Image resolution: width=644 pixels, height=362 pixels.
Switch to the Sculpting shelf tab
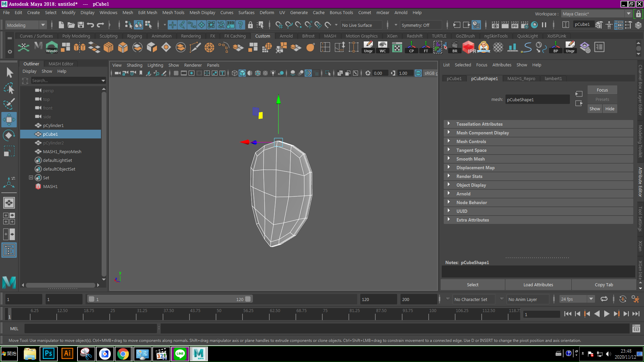click(108, 36)
